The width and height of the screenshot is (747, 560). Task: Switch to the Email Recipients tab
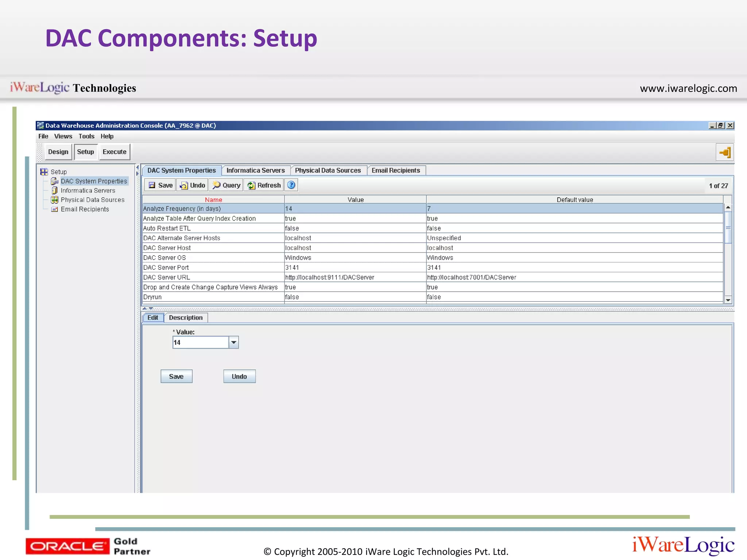pos(396,170)
